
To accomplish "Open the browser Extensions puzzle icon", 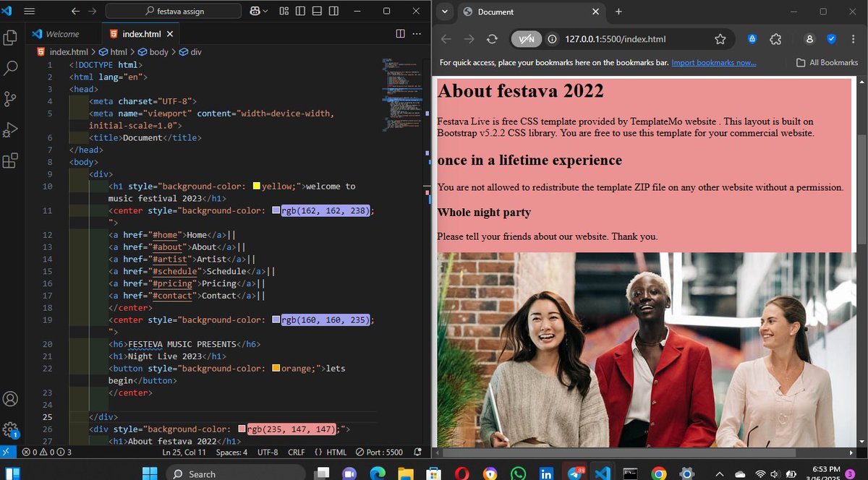I will pyautogui.click(x=775, y=39).
